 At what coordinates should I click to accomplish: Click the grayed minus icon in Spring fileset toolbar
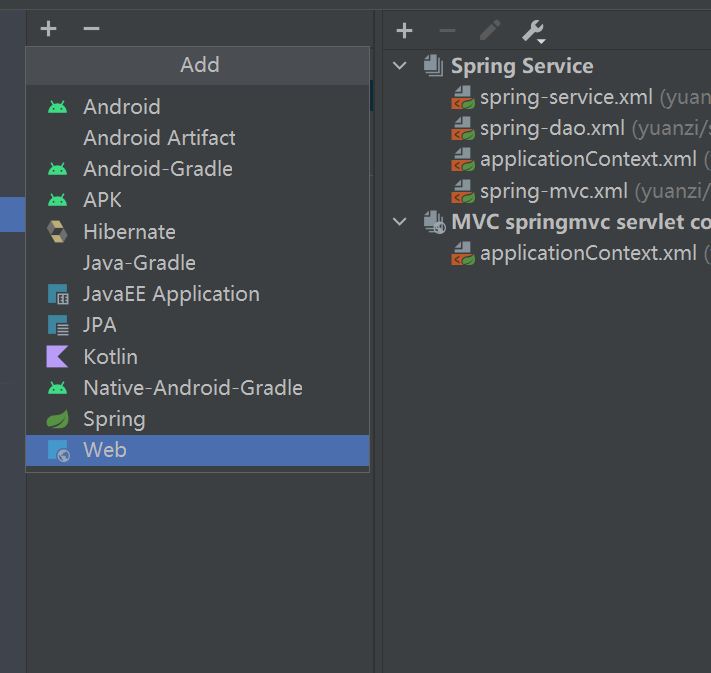[x=447, y=31]
